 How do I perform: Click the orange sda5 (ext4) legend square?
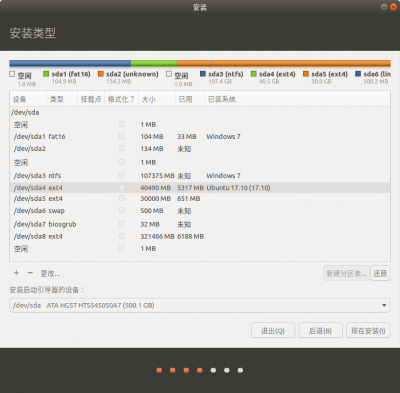point(306,74)
